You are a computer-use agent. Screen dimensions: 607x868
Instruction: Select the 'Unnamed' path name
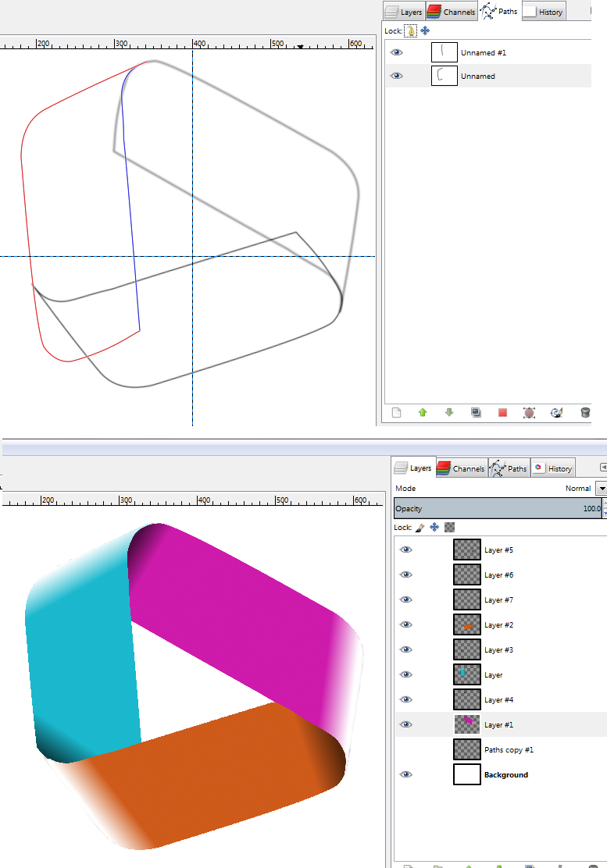(x=478, y=76)
